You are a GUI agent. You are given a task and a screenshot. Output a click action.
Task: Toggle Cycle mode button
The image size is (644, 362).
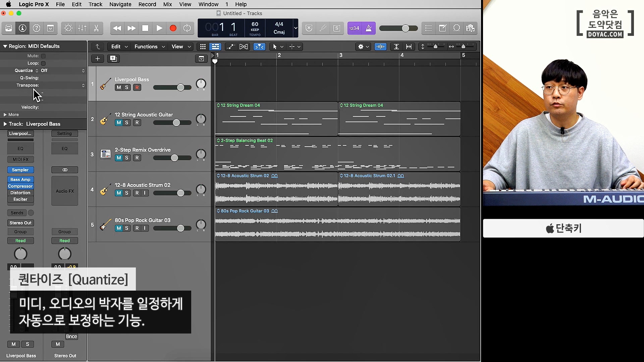[187, 28]
